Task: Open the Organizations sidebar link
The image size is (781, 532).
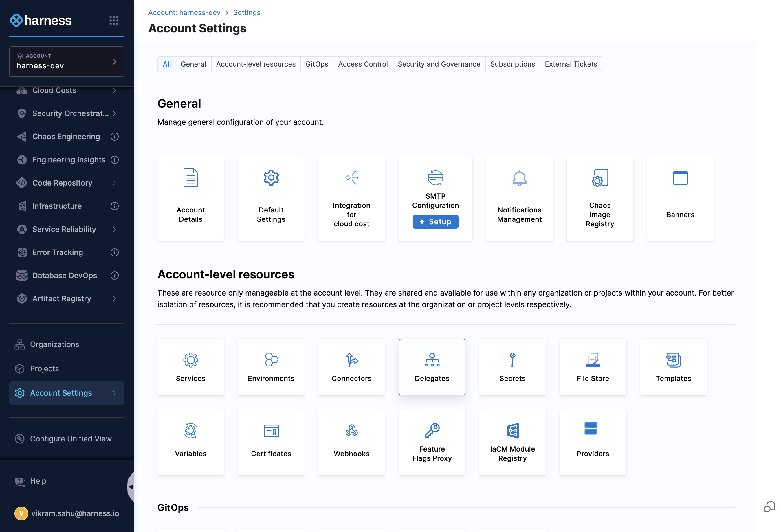Action: pos(54,344)
